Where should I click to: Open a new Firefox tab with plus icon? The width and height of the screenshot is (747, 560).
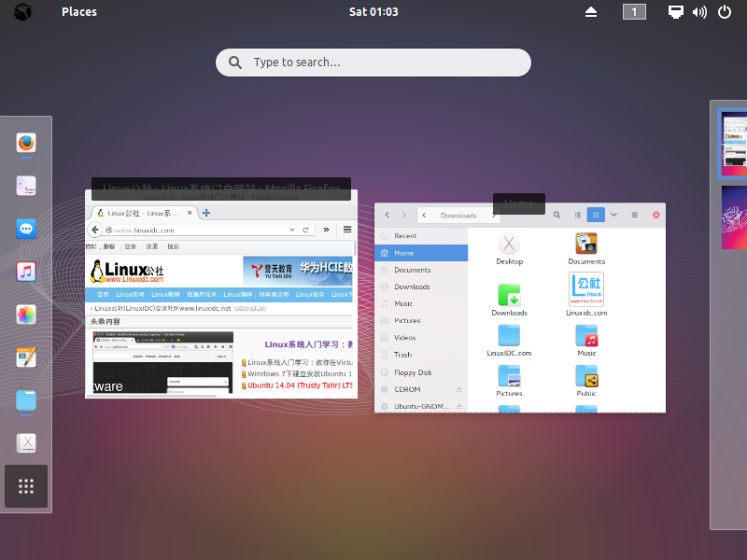205,212
